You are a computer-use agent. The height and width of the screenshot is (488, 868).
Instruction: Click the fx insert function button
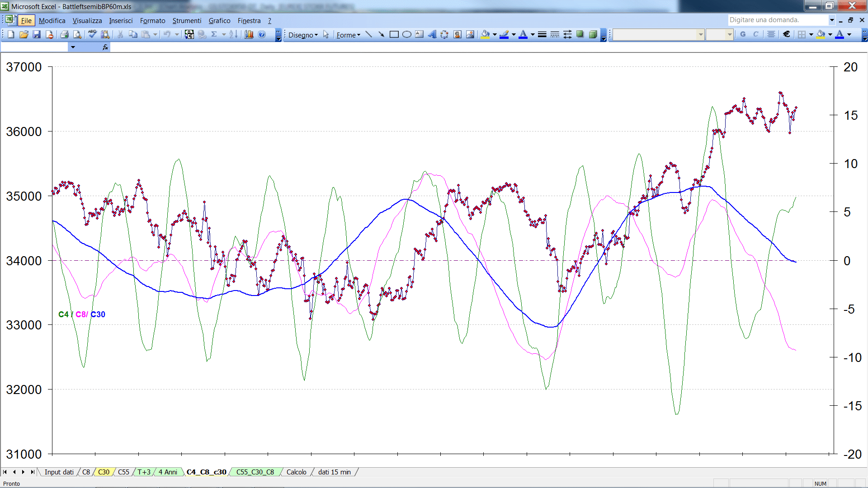coord(105,47)
